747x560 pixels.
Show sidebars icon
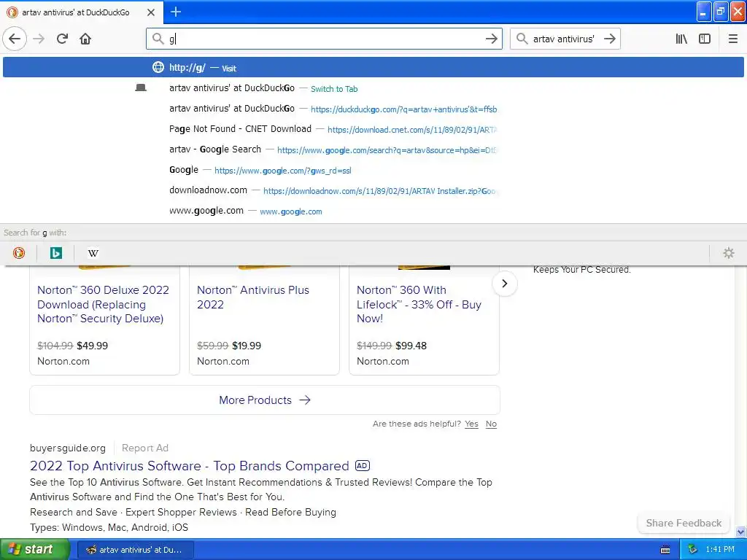point(705,39)
